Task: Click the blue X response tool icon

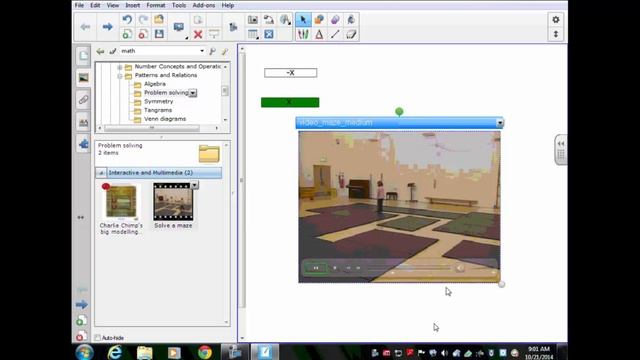Action: tap(269, 34)
